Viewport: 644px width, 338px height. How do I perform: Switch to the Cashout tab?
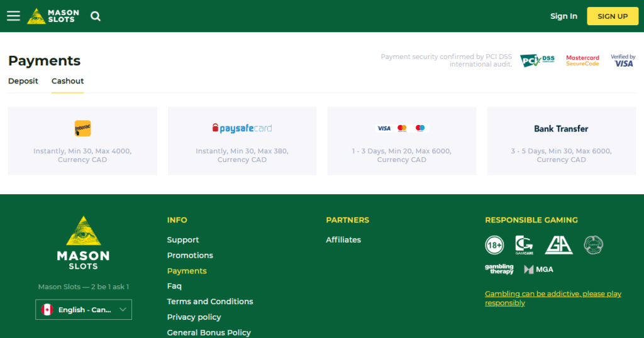[x=67, y=81]
